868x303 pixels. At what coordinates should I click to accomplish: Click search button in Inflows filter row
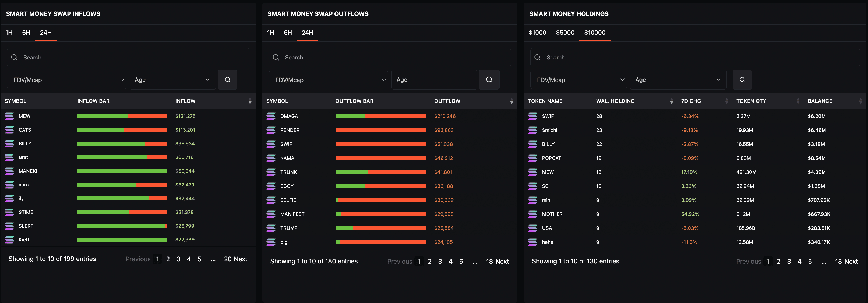[x=227, y=80]
